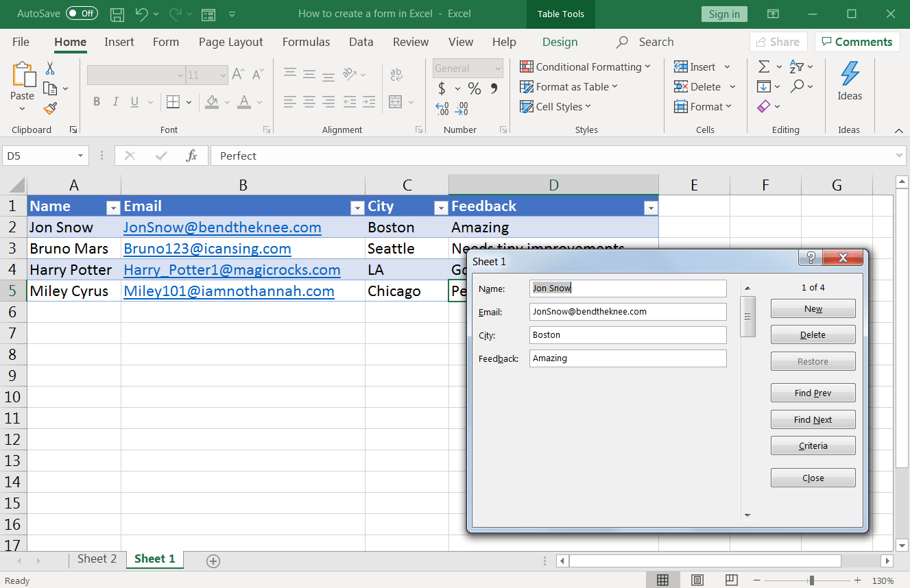Viewport: 910px width, 588px height.
Task: Click the Insert Function fx icon
Action: click(x=192, y=156)
